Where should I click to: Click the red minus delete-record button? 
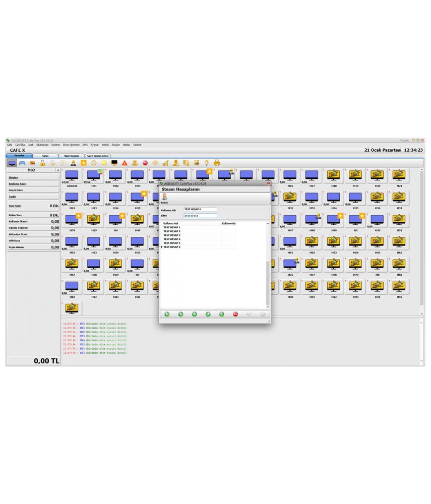pyautogui.click(x=235, y=314)
